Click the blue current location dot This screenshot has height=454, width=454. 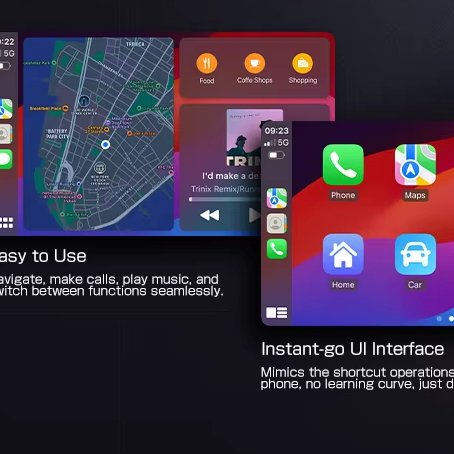click(105, 144)
